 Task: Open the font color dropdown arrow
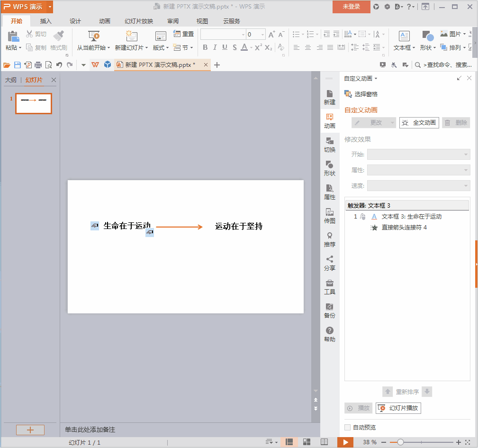click(x=251, y=47)
